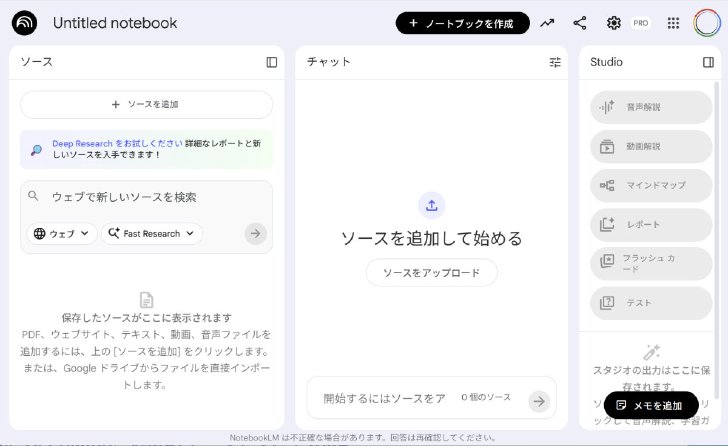Image resolution: width=728 pixels, height=446 pixels.
Task: Click the チャット panel heading
Action: point(329,62)
